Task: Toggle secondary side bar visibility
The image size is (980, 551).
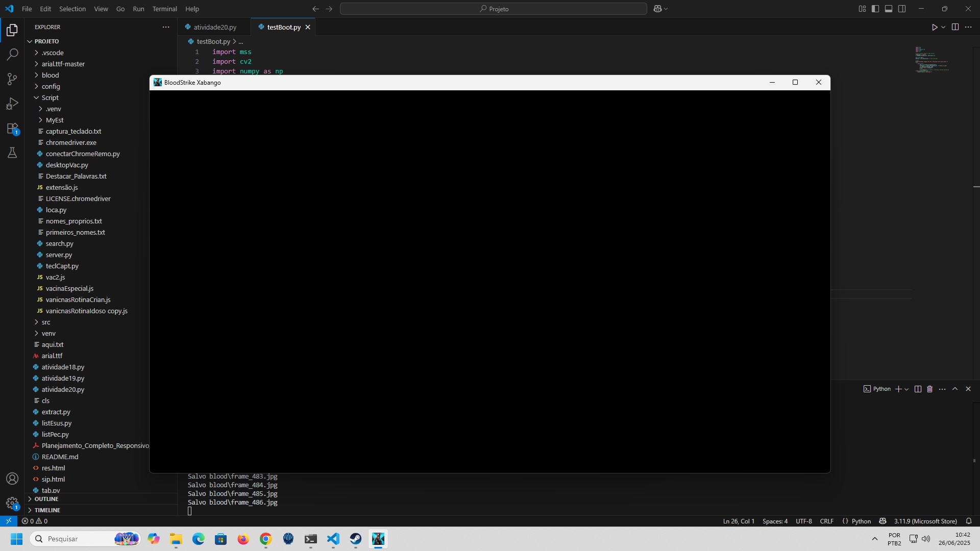Action: coord(902,9)
